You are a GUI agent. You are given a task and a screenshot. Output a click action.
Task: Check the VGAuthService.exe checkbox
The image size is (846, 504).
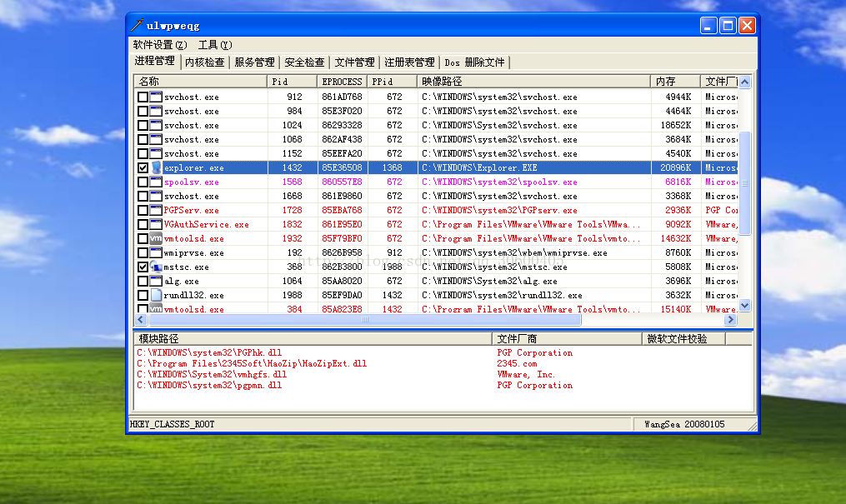[143, 224]
